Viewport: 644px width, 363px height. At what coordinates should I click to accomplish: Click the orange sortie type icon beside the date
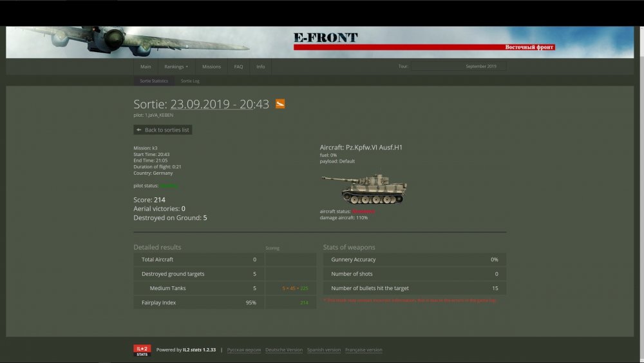pos(280,104)
